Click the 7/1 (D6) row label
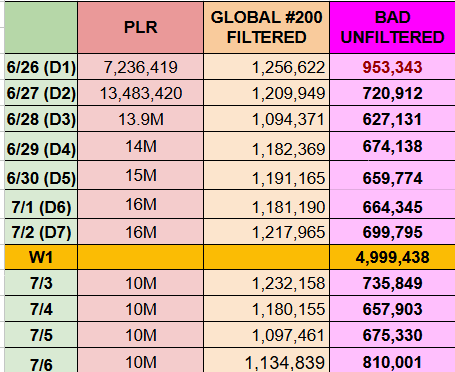 click(41, 204)
